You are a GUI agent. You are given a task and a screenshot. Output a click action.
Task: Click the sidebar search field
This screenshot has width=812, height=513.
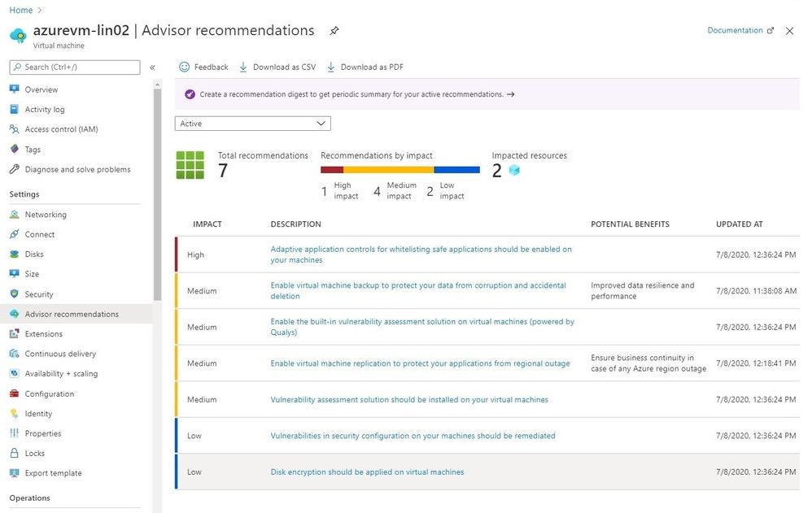75,67
